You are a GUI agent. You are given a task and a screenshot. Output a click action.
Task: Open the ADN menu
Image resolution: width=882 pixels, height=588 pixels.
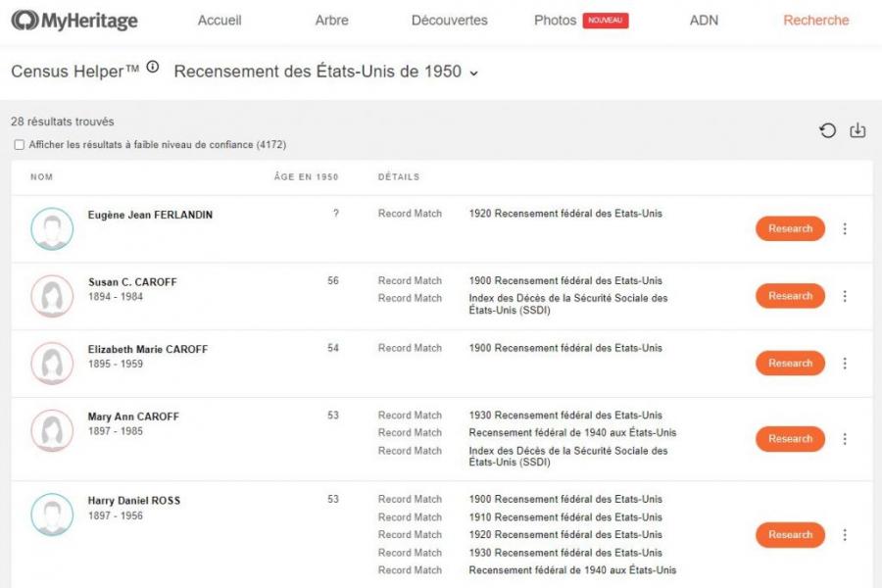(704, 21)
